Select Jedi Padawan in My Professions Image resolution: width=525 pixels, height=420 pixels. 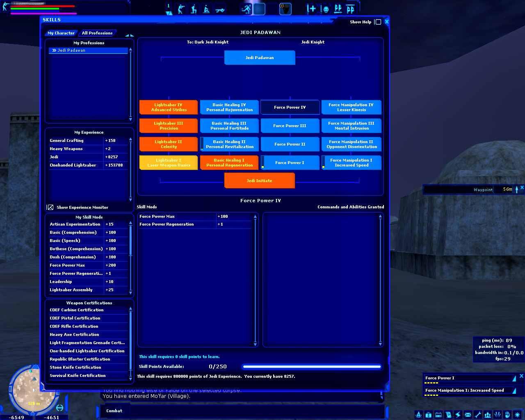pos(88,50)
